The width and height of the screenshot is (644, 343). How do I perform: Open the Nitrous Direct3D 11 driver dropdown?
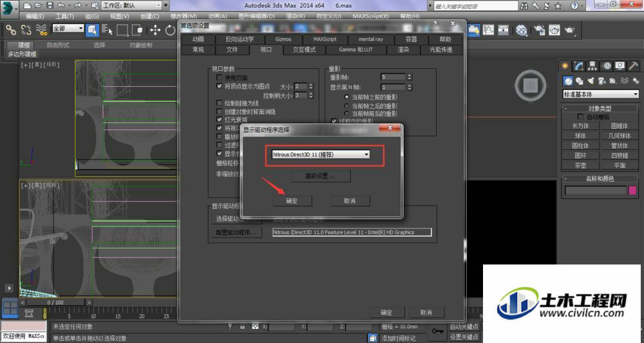click(x=320, y=154)
